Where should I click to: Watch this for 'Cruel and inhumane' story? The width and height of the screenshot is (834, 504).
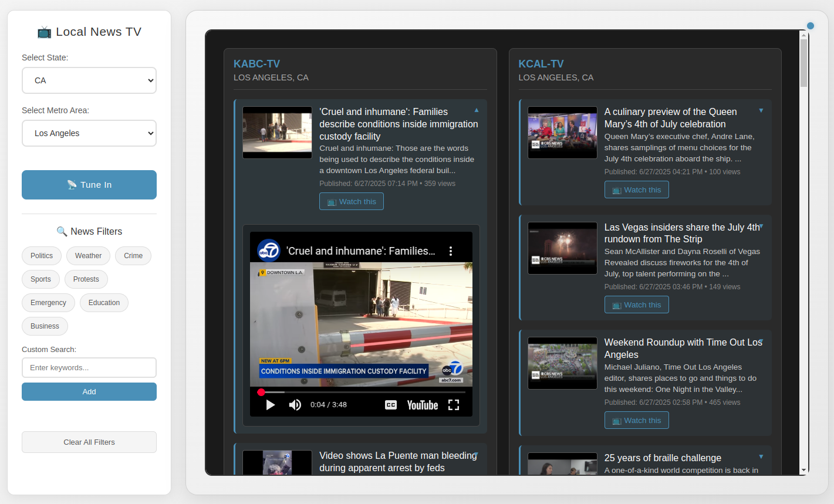click(x=352, y=201)
